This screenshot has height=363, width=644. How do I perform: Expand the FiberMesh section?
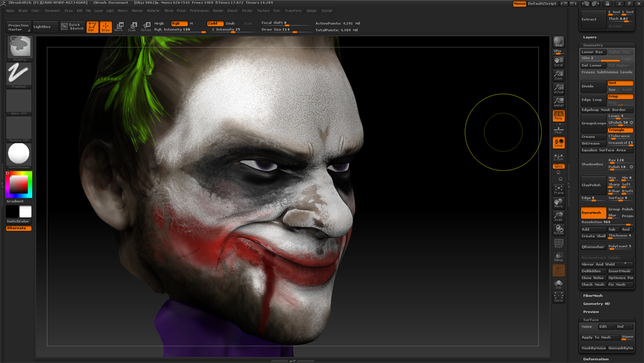[593, 296]
